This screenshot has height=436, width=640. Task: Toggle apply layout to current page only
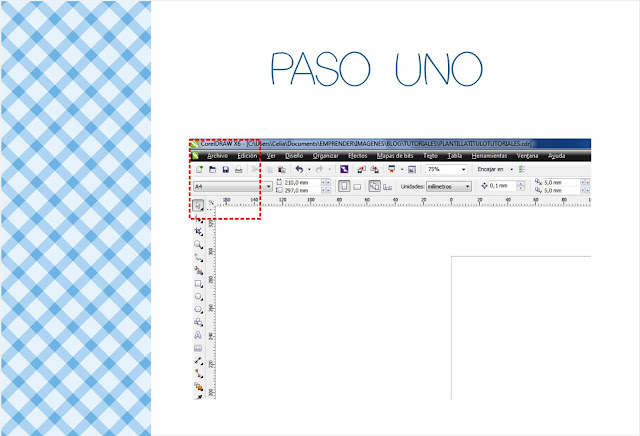pos(387,187)
